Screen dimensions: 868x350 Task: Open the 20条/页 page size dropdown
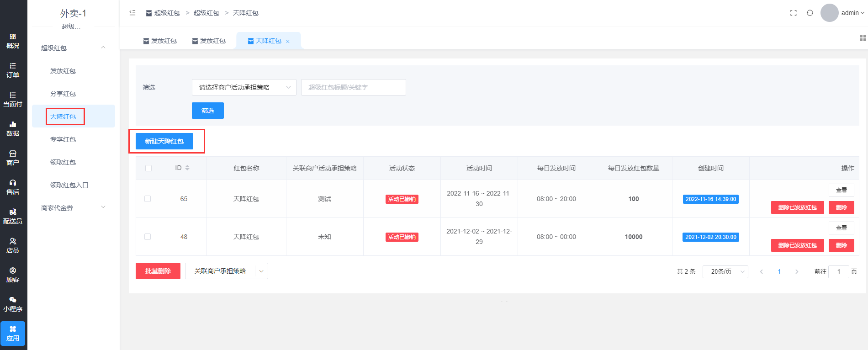[725, 271]
